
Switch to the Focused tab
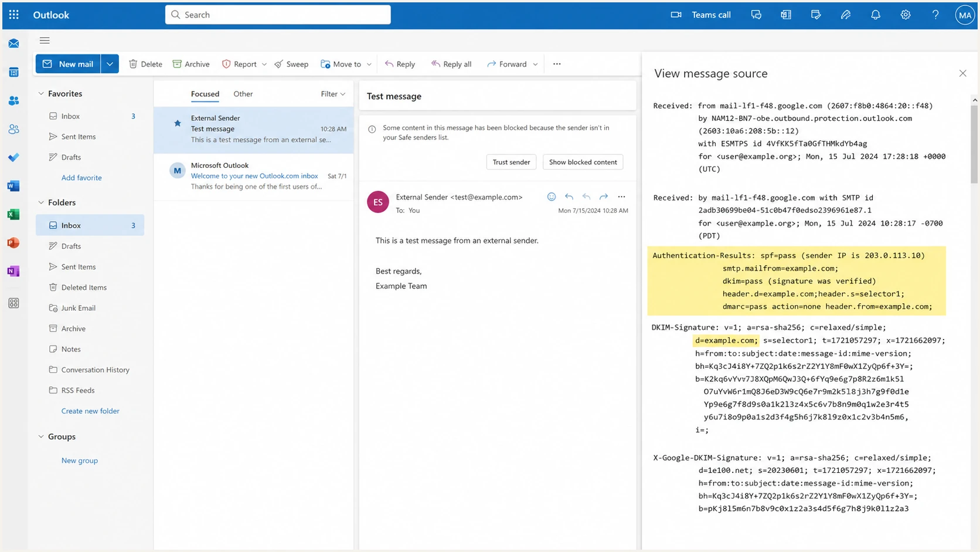205,94
